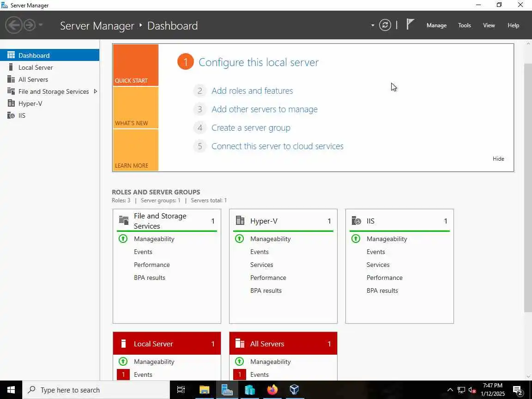Open the Learn More tile

(135, 150)
